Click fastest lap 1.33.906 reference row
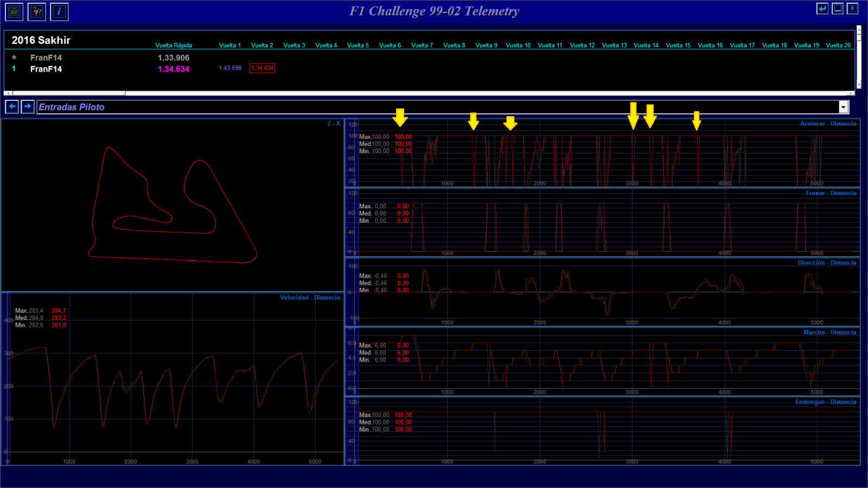 coord(174,57)
